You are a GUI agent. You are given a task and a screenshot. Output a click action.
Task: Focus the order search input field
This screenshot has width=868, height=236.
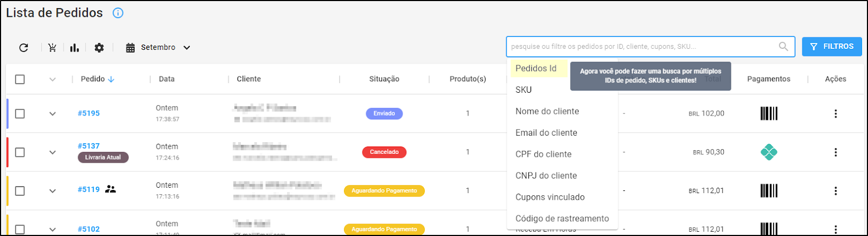643,47
